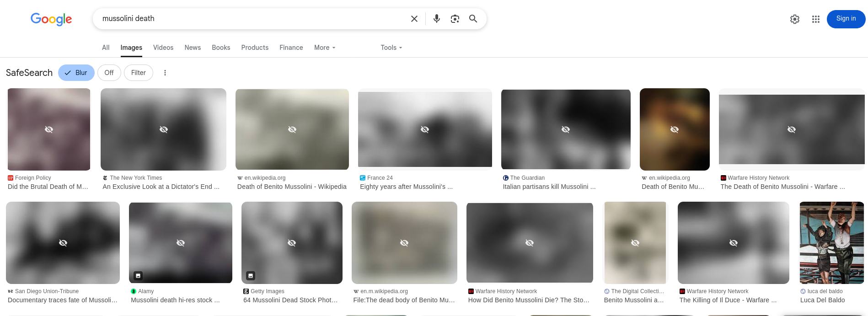The height and width of the screenshot is (316, 868).
Task: Reveal blurred Foreign Policy image via eye icon
Action: [x=49, y=129]
